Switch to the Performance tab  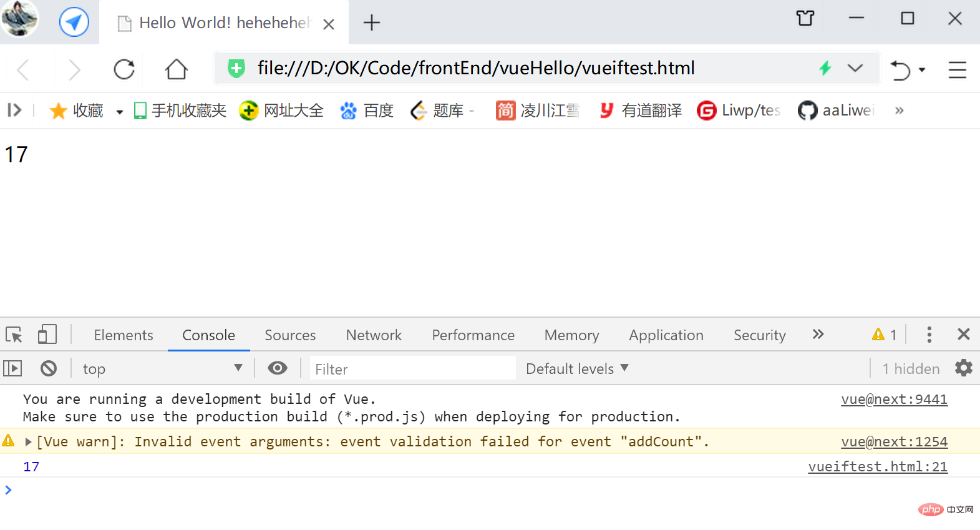tap(473, 335)
